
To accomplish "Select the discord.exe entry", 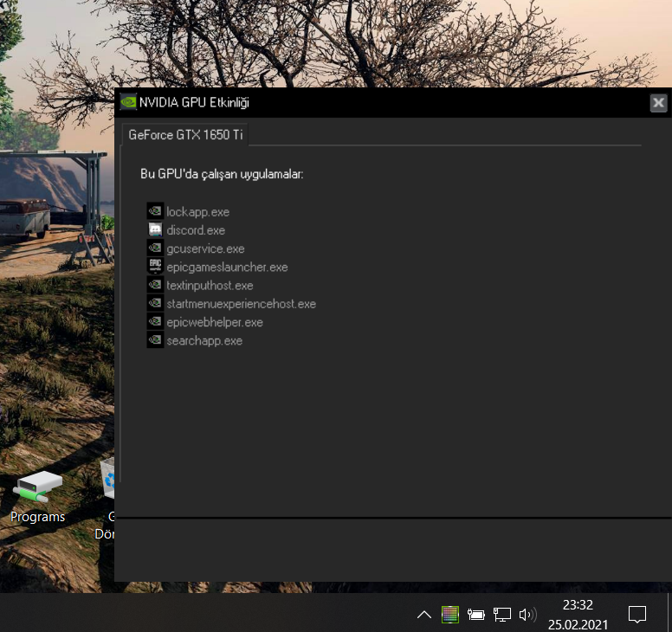I will (196, 230).
